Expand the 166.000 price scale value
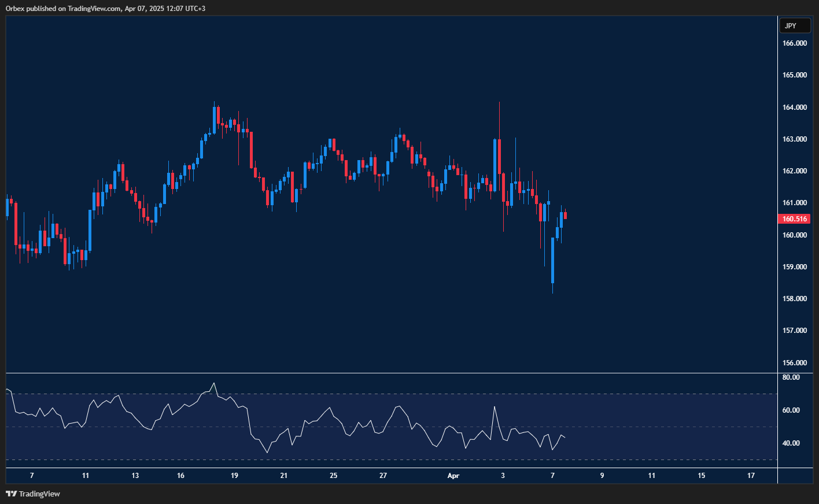 795,43
